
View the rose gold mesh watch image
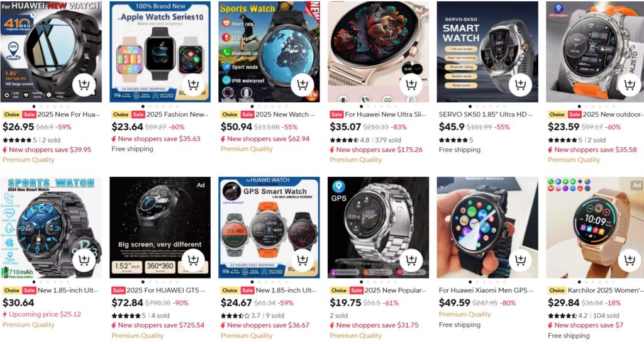pyautogui.click(x=595, y=228)
